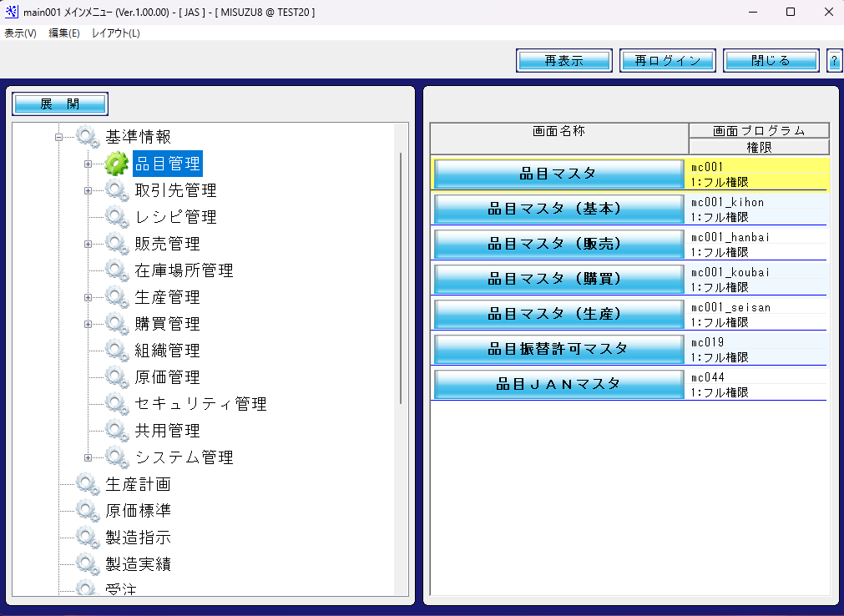Click the gear icon next to 原価管理
Image resolution: width=844 pixels, height=616 pixels.
point(117,377)
